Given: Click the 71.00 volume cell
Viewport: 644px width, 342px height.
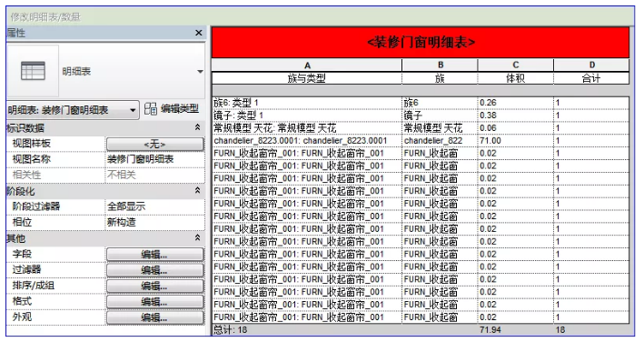Looking at the screenshot, I should pyautogui.click(x=515, y=141).
